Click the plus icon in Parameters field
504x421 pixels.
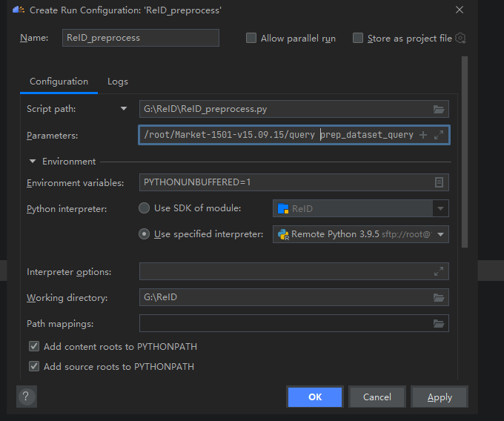pyautogui.click(x=423, y=135)
